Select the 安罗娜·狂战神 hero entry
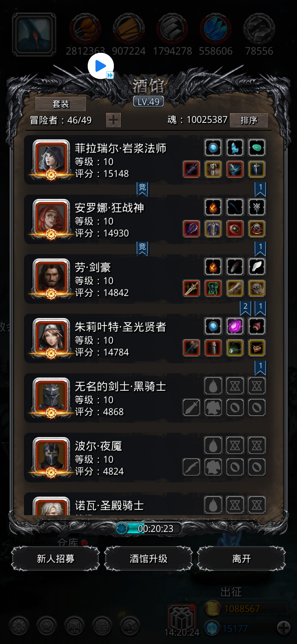Viewport: 297px width, 644px height. point(145,219)
